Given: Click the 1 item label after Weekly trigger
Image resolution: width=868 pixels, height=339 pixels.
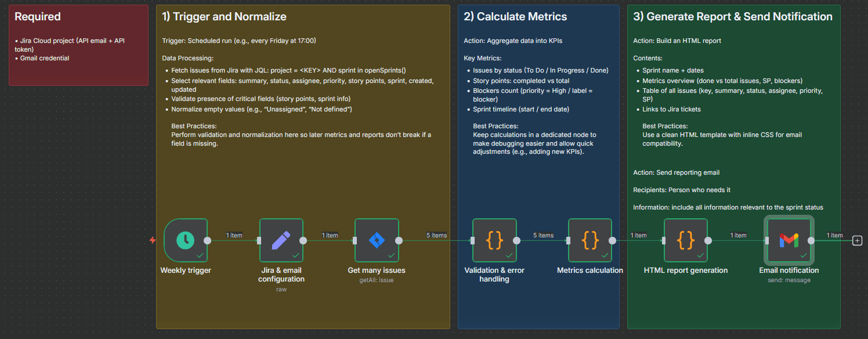Looking at the screenshot, I should (x=233, y=235).
